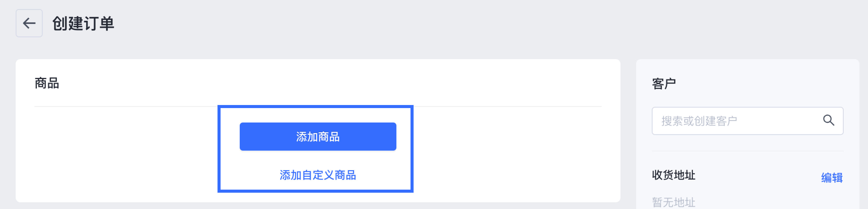This screenshot has width=868, height=209.
Task: Select the 客户 panel heading
Action: pos(664,83)
